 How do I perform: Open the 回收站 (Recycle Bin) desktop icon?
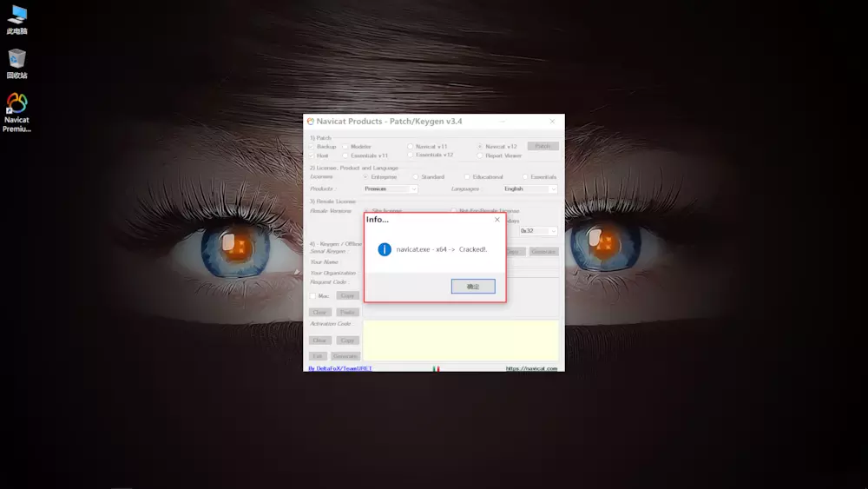(17, 63)
